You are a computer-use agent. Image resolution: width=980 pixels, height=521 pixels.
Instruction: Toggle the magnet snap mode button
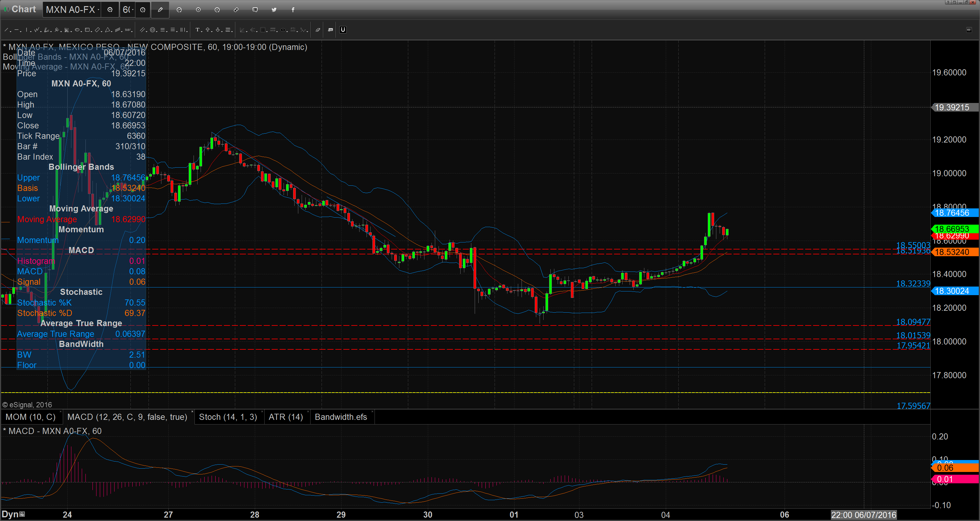pyautogui.click(x=343, y=30)
